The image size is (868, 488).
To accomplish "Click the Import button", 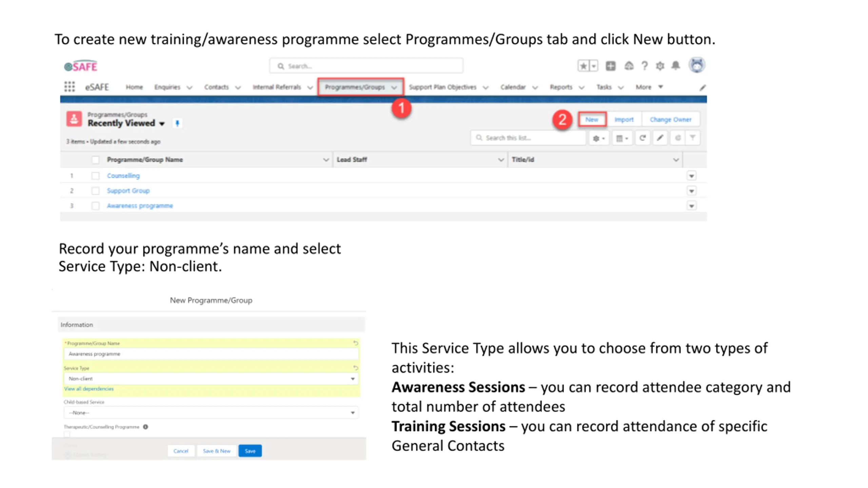I will pyautogui.click(x=624, y=119).
